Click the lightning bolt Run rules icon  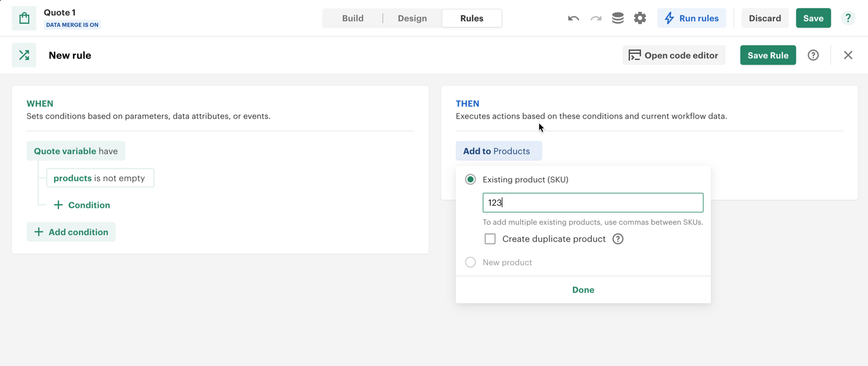[669, 18]
